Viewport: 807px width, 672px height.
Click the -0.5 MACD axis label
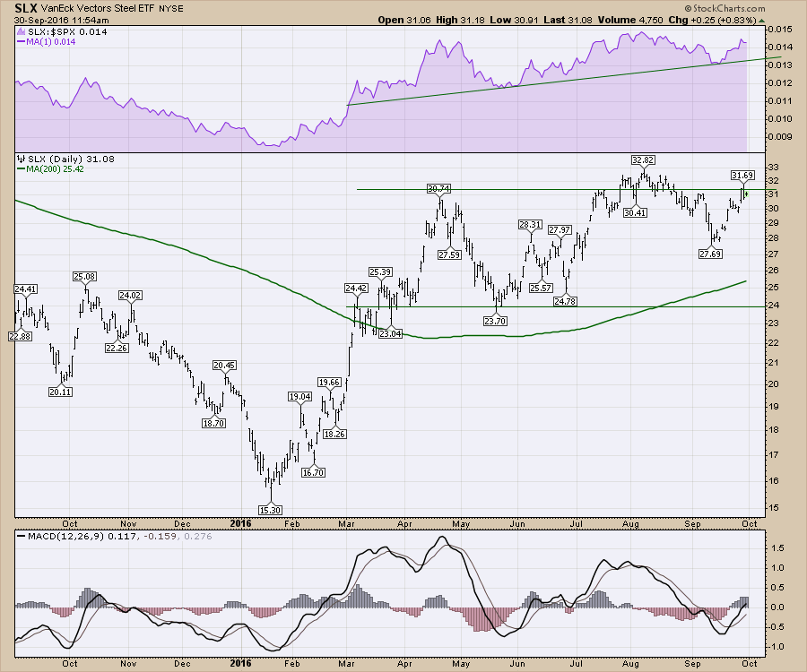(777, 627)
